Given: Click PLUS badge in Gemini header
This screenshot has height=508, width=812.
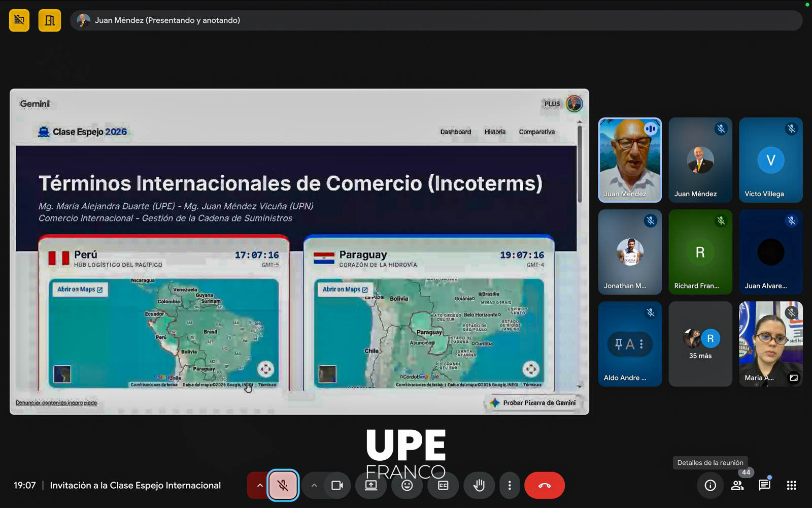Looking at the screenshot, I should [x=552, y=104].
